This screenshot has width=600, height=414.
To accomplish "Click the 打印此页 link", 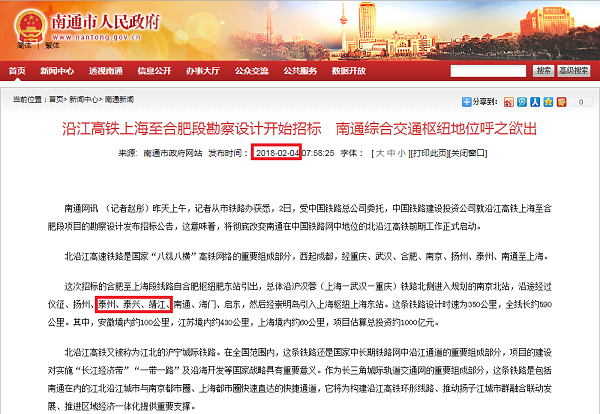I will click(429, 153).
